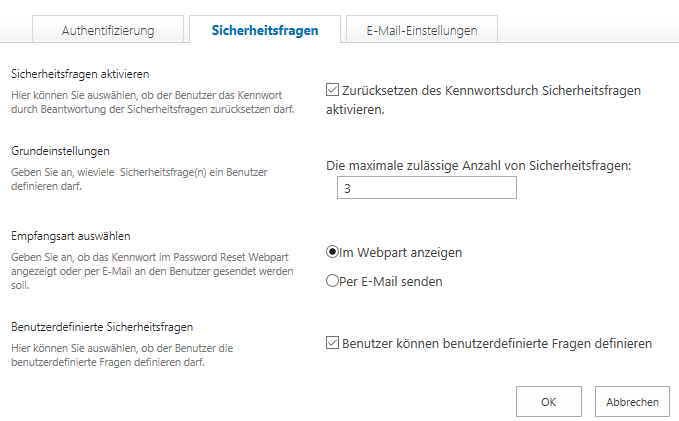Click the label Die maximale zulässige Anzahl von Sicherheitsfragen
The height and width of the screenshot is (421, 679).
point(479,165)
